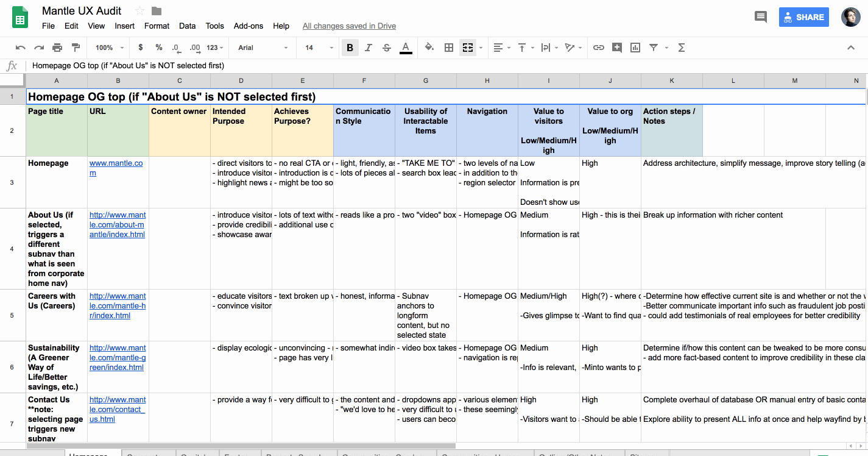Screen dimensions: 868x456
Task: Select the 'Content owner' header cell
Action: [180, 130]
